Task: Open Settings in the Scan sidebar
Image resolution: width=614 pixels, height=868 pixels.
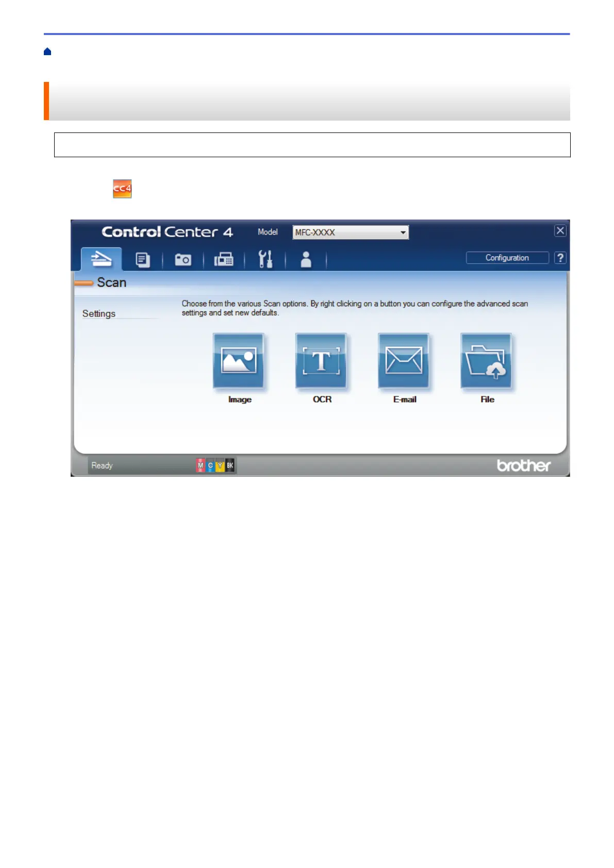Action: click(x=99, y=313)
